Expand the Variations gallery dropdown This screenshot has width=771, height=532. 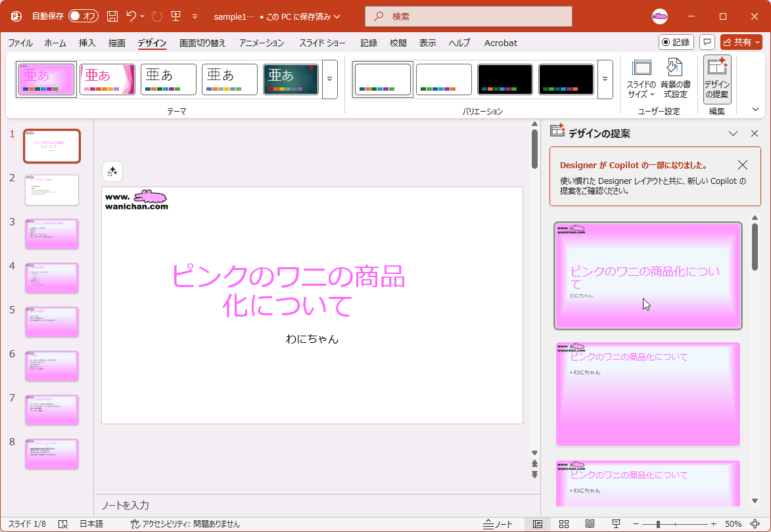[x=605, y=79]
